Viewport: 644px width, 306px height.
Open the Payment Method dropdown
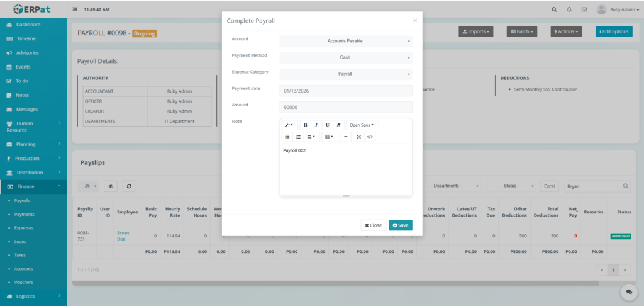click(x=345, y=57)
